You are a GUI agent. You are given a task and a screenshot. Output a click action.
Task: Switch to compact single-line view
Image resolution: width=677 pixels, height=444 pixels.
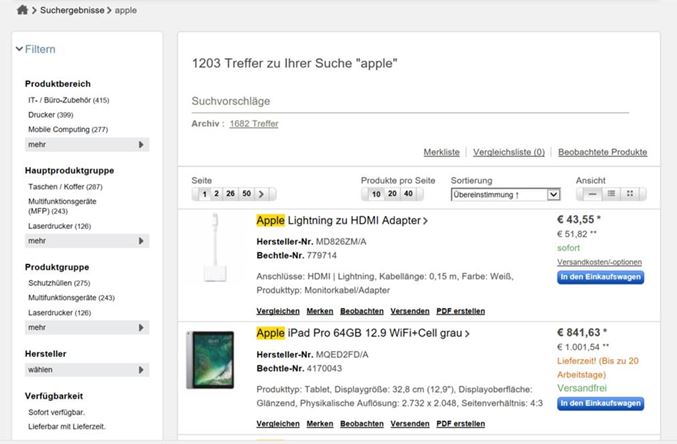(x=593, y=194)
